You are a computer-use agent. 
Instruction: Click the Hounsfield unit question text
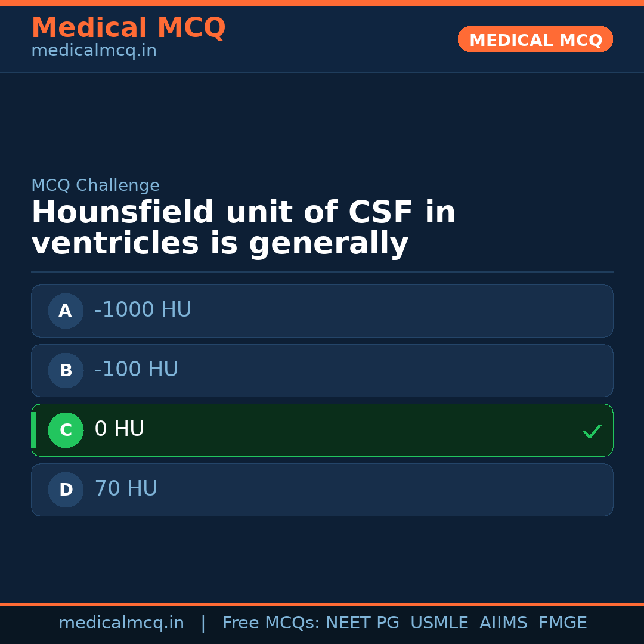pyautogui.click(x=243, y=228)
